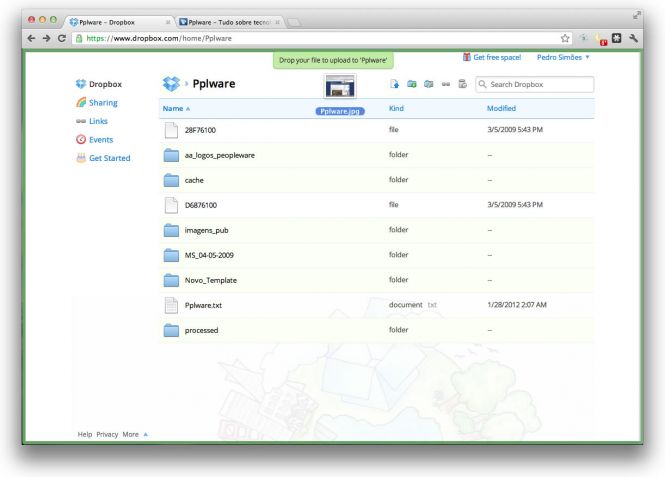Open the aa_logos_peopleware folder name

pyautogui.click(x=220, y=155)
